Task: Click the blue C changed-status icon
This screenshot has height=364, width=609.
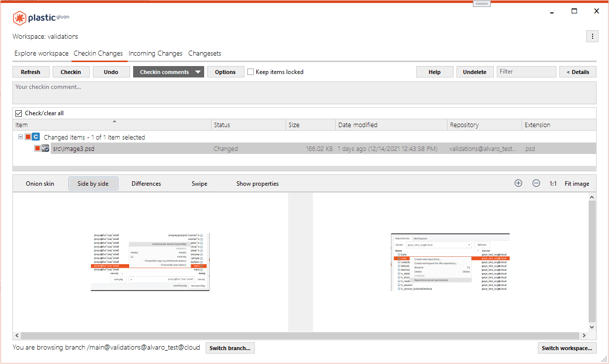Action: 35,137
